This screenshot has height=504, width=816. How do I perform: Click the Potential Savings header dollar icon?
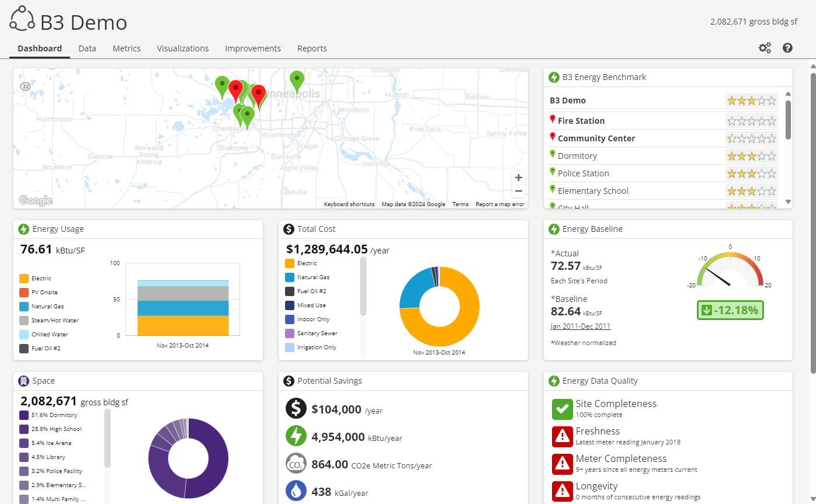click(289, 381)
